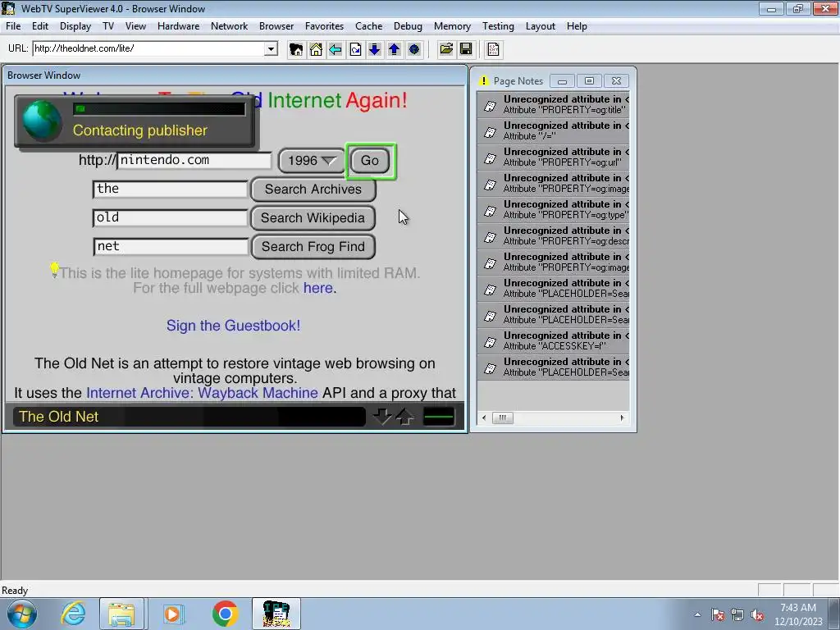Click the yellow house Home icon

point(316,50)
